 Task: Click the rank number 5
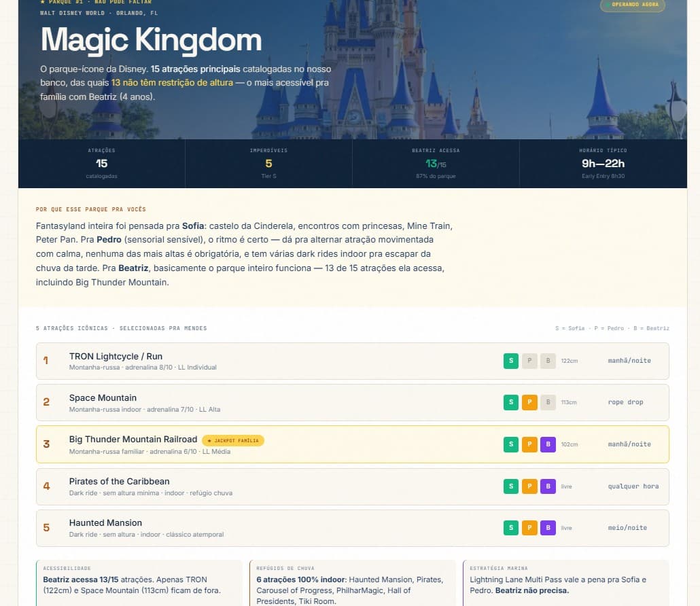coord(46,527)
